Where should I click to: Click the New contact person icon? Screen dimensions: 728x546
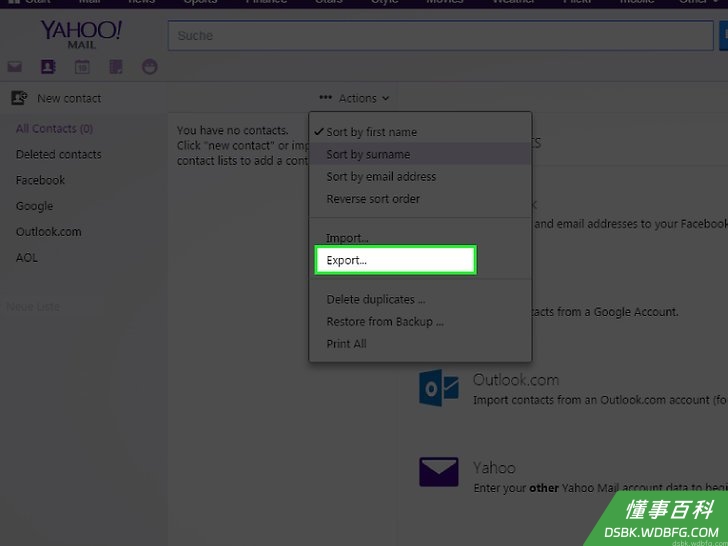pos(19,98)
